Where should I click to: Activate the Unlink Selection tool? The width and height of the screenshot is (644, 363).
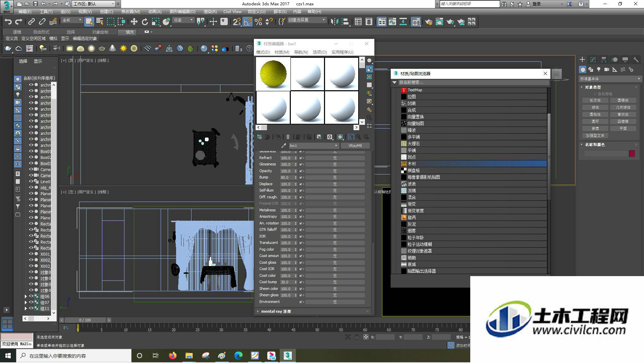point(42,22)
